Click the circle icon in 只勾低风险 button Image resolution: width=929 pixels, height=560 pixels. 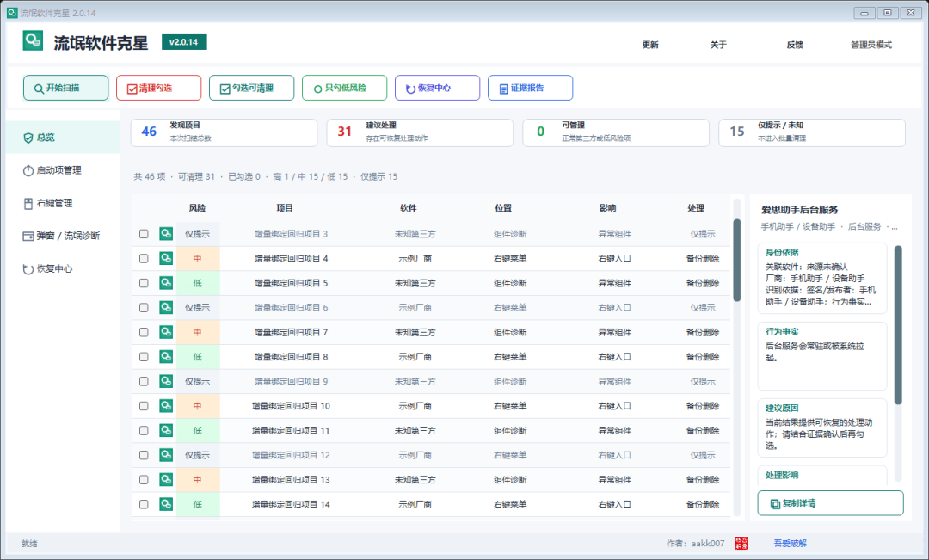click(317, 89)
